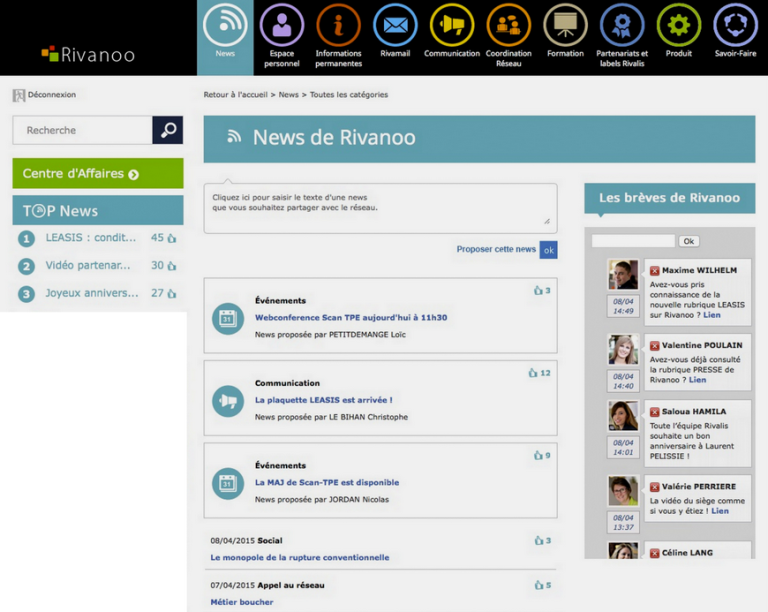The height and width of the screenshot is (612, 768).
Task: Click the blue ok button for Proposer news
Action: point(549,250)
